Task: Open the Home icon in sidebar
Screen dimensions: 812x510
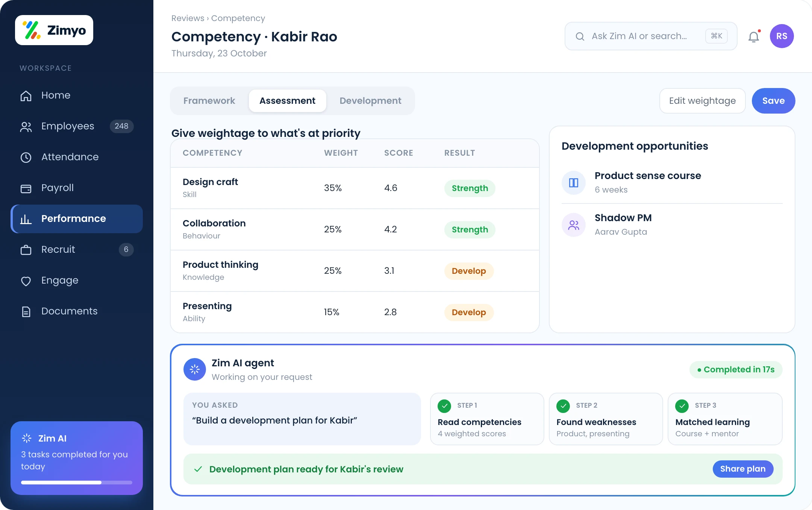Action: 26,96
